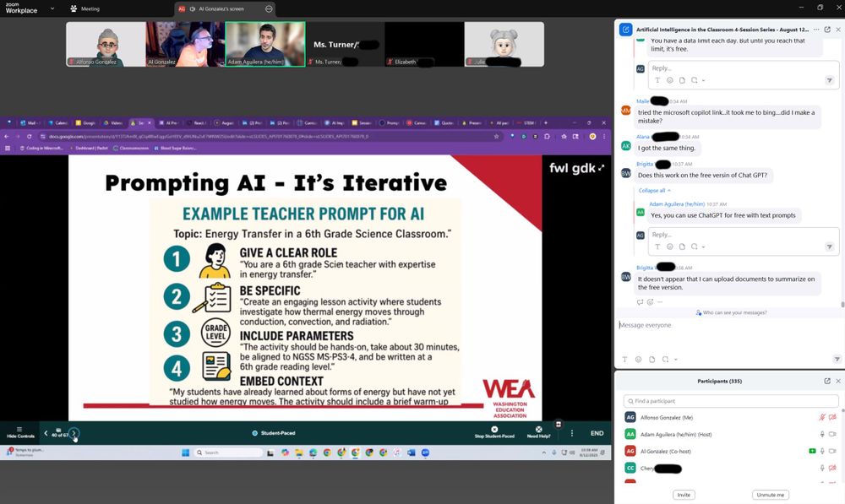
Task: Toggle Al Gonzalez (Co-host) microphone icon
Action: click(x=822, y=451)
